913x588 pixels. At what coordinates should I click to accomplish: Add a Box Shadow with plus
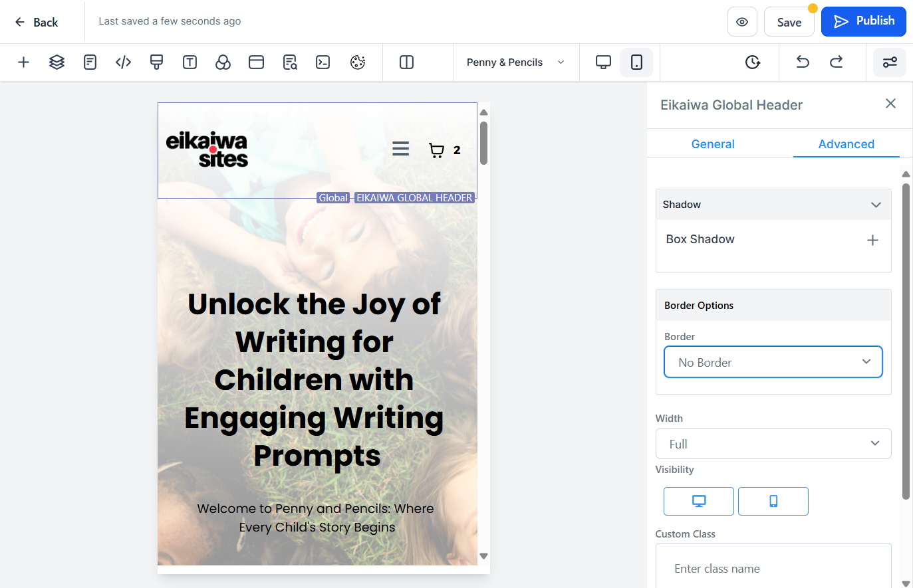[872, 240]
